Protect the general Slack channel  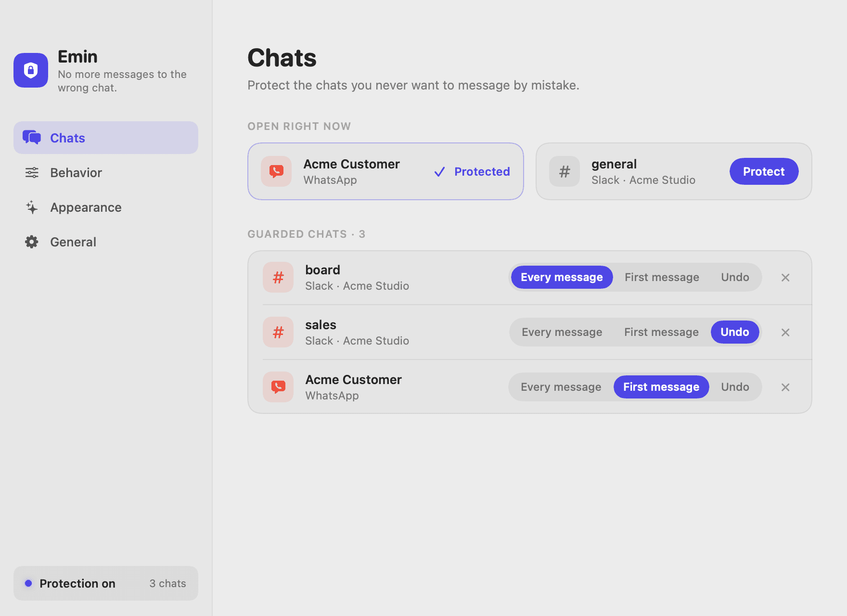tap(764, 171)
